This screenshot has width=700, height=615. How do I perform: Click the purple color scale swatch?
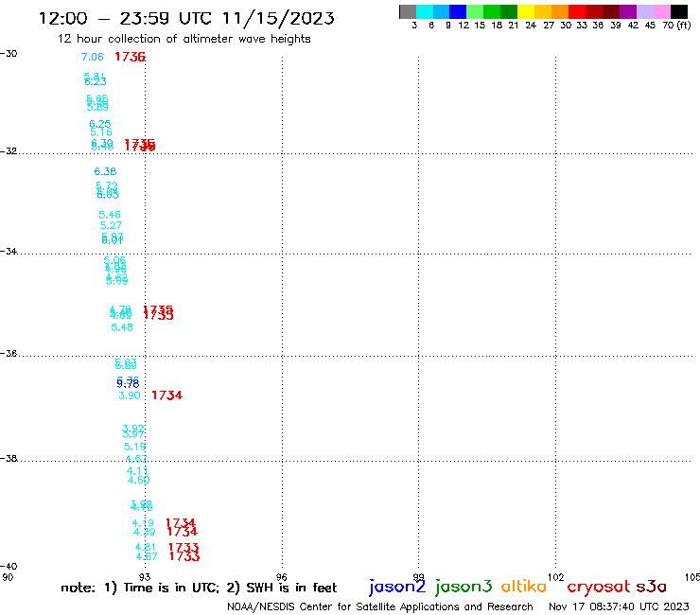tap(628, 11)
